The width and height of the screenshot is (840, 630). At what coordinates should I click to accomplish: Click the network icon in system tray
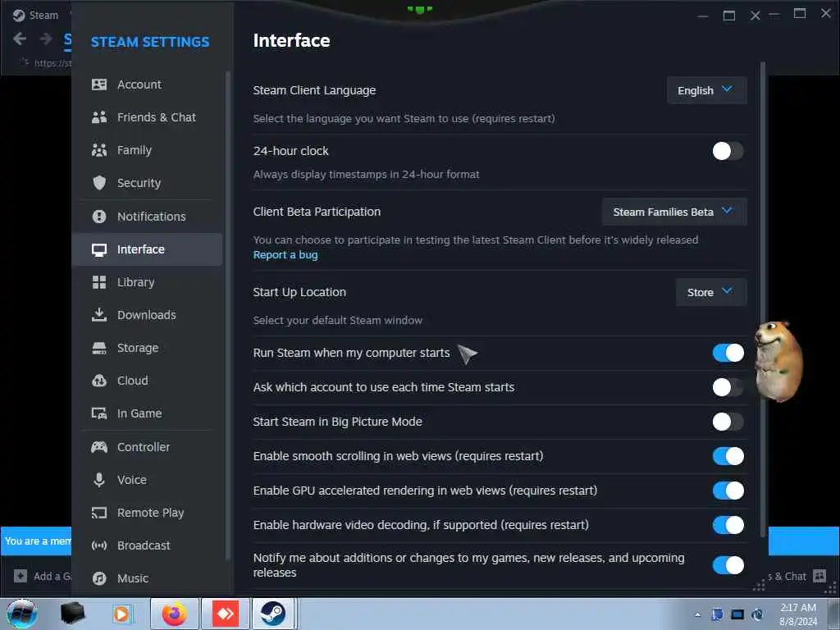[x=737, y=614]
